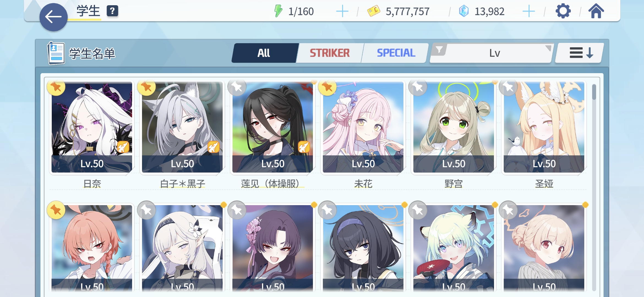
Task: Toggle favorite pin on 圣娅
Action: [x=508, y=87]
